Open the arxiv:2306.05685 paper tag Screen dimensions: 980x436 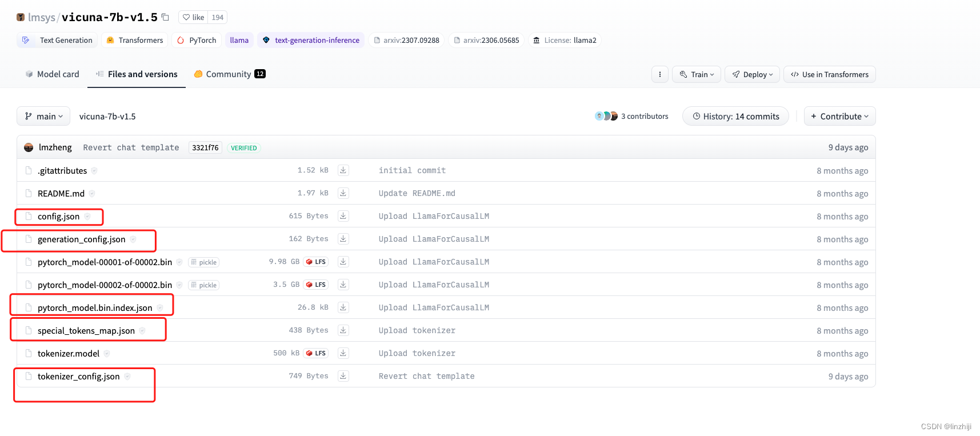tap(486, 40)
